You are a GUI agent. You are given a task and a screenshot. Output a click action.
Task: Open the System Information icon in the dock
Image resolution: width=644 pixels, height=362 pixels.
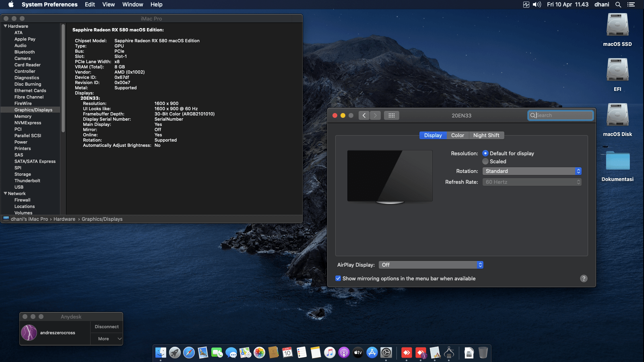(x=449, y=353)
